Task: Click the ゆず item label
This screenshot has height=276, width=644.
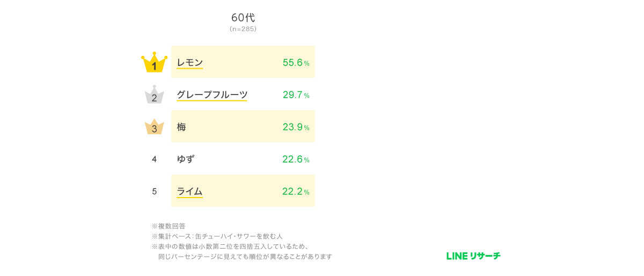Action: pyautogui.click(x=186, y=159)
